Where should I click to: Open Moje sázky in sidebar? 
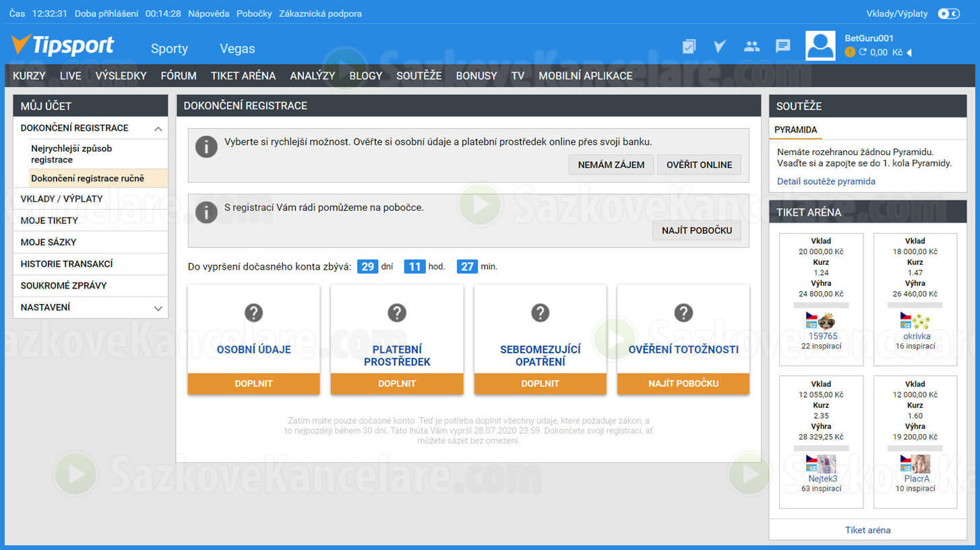pyautogui.click(x=90, y=242)
